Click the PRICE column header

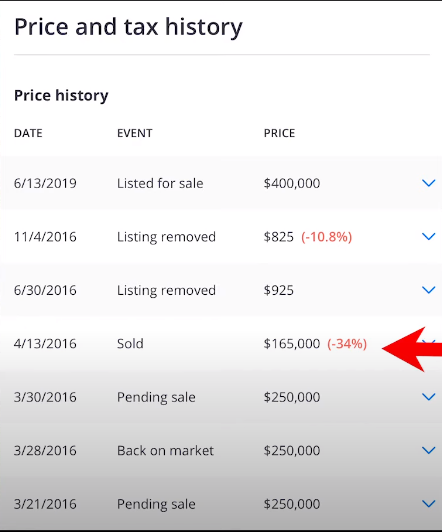click(280, 133)
